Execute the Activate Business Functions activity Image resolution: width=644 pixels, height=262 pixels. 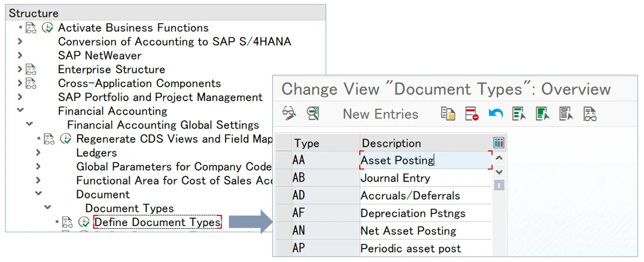click(x=47, y=28)
